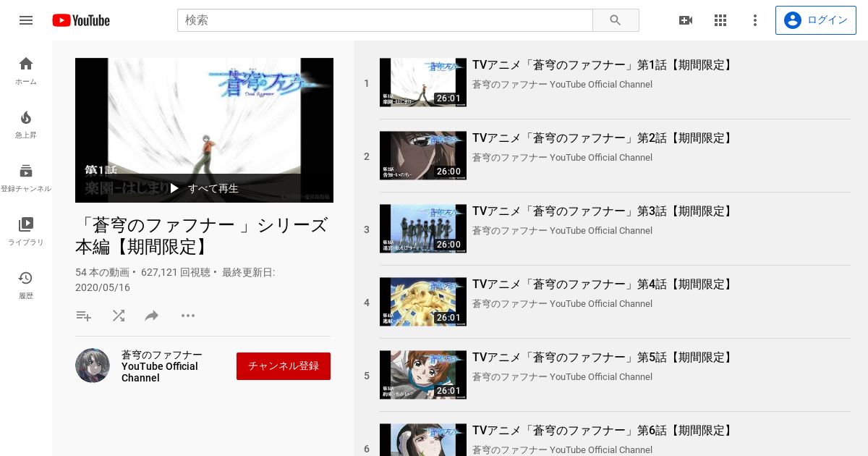The image size is (868, 456).
Task: Open 急上昇 trending in the sidebar
Action: (x=26, y=124)
